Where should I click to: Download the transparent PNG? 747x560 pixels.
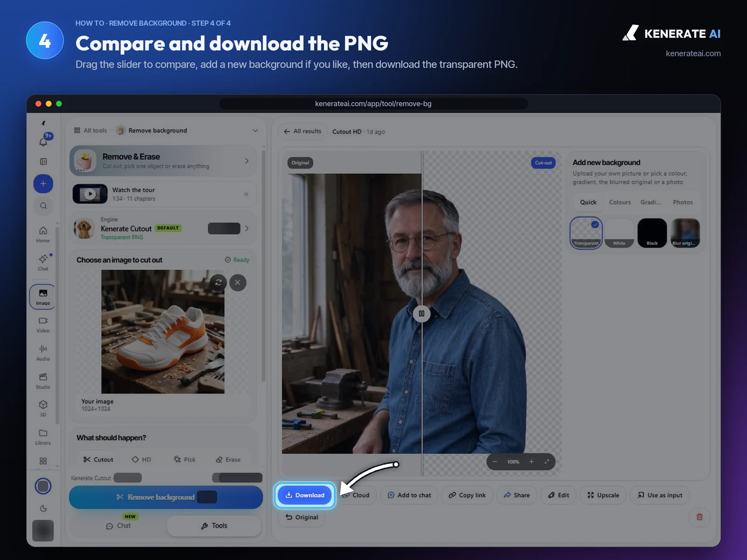304,495
